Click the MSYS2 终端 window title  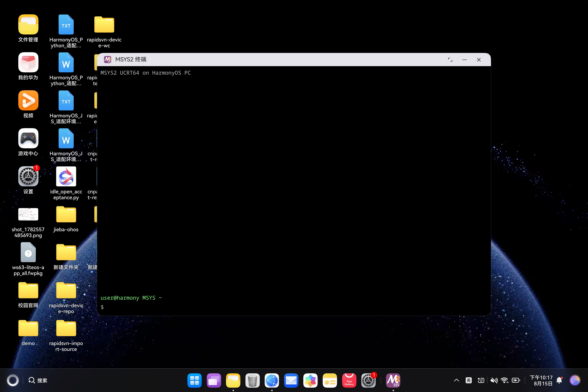coord(131,60)
